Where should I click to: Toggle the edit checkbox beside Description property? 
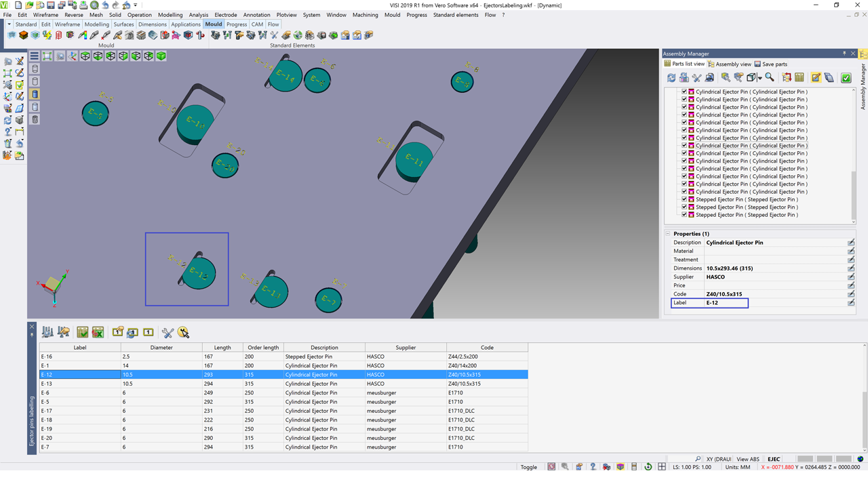851,243
